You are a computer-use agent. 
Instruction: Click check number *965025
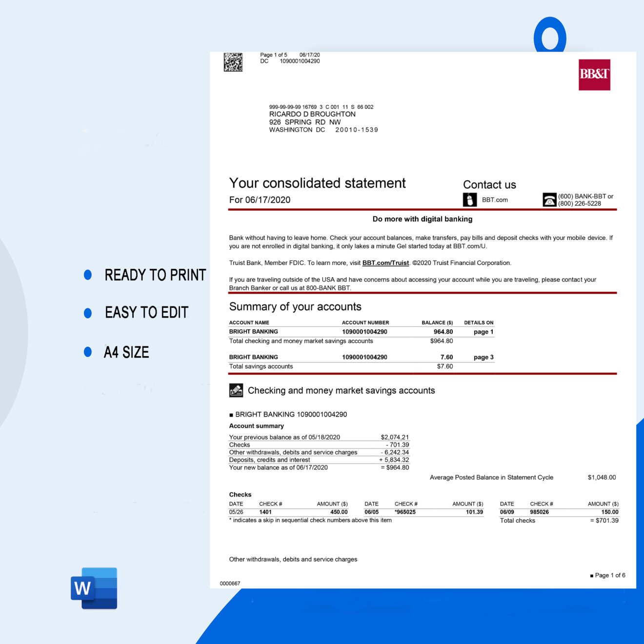point(405,512)
